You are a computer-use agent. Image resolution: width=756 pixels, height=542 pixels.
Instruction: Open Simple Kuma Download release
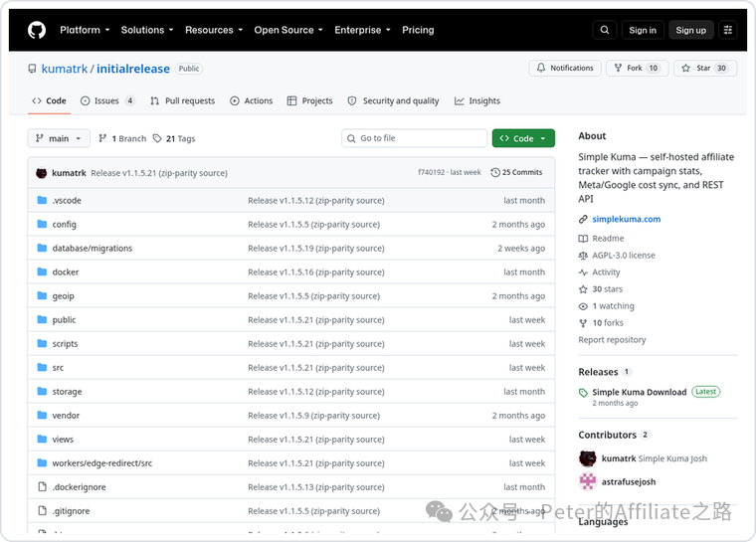[x=639, y=392]
